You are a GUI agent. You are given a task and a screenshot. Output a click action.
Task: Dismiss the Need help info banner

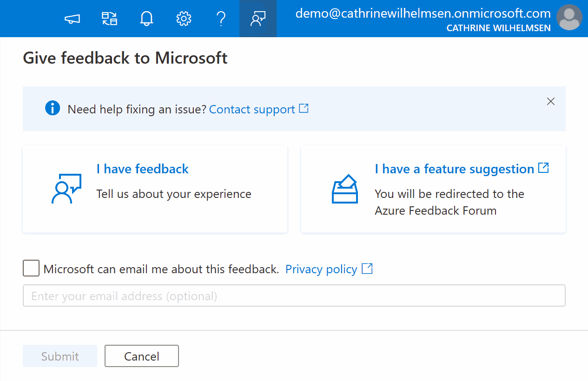pos(551,101)
